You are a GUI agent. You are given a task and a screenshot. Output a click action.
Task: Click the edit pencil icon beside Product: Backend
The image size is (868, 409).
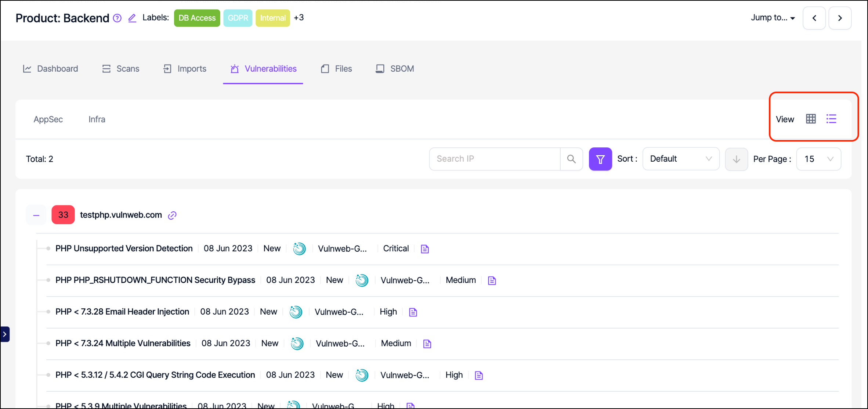point(132,18)
